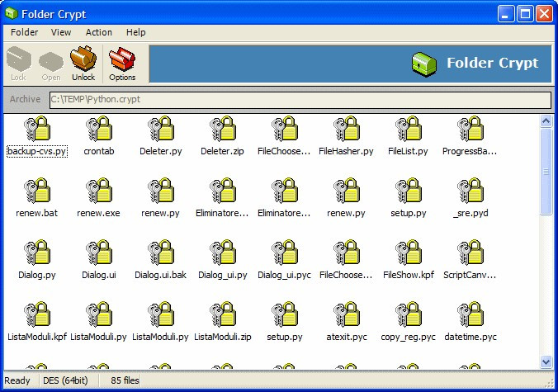The height and width of the screenshot is (392, 558).
Task: Select the ListaModuli.kpf file icon
Action: (x=37, y=314)
